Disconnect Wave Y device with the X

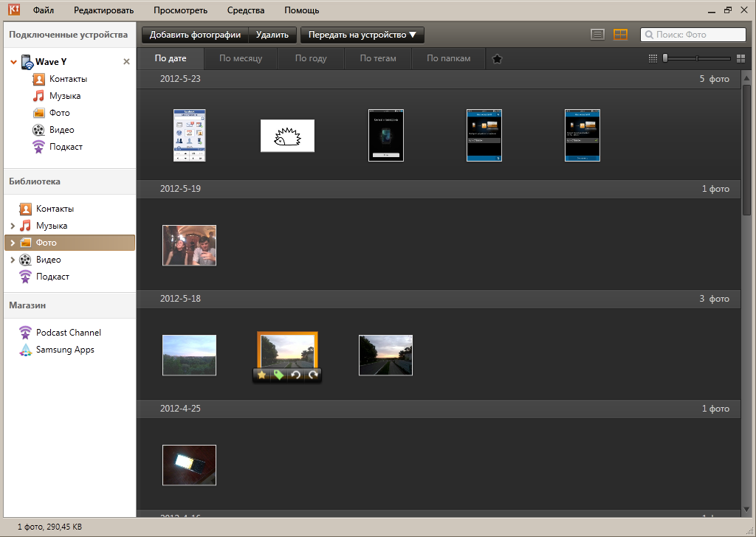[x=126, y=62]
